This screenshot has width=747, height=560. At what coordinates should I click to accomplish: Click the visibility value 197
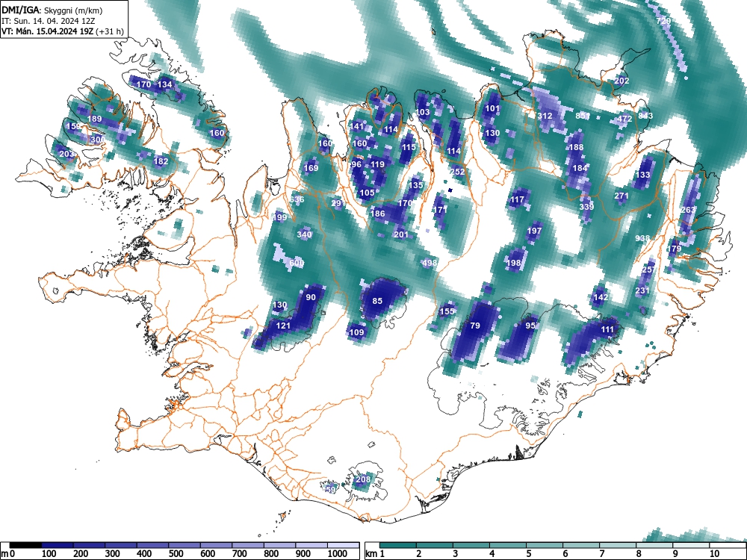point(535,231)
